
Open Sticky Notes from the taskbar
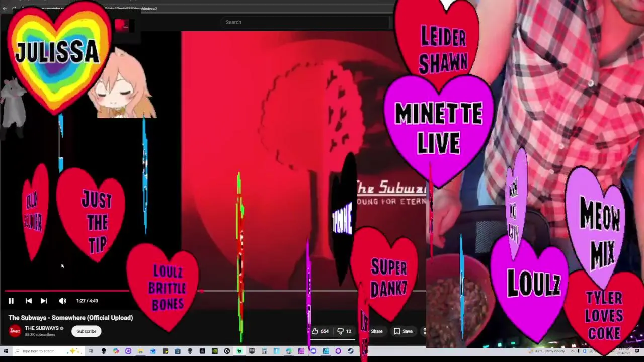[x=166, y=351]
